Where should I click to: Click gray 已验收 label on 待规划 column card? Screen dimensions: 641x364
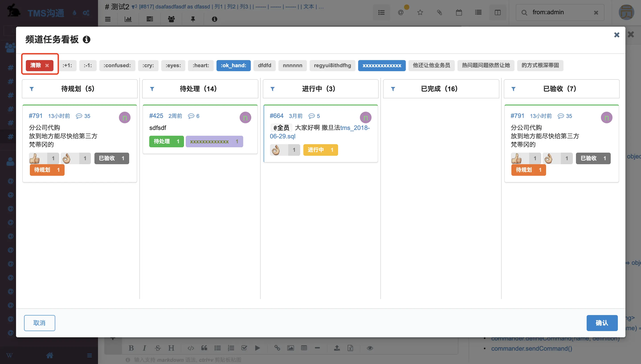(x=112, y=158)
